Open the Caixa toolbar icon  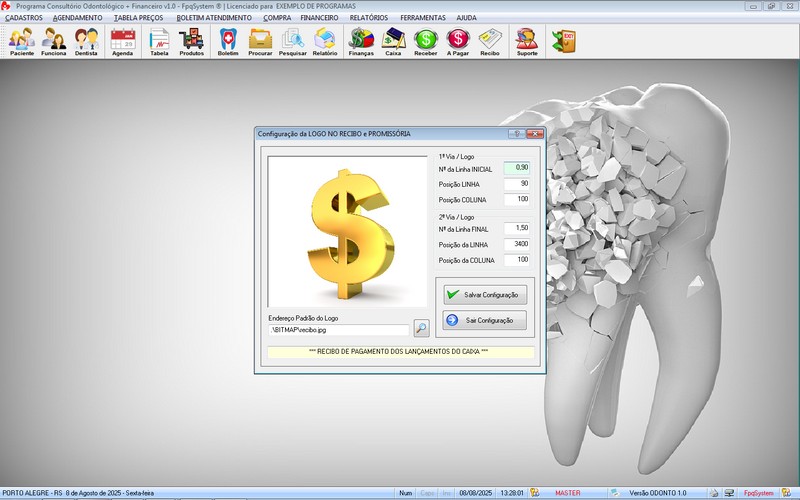click(393, 42)
